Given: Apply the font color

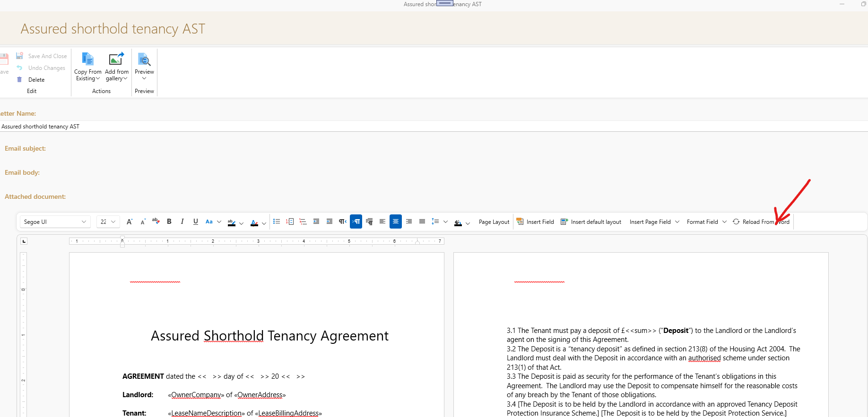Looking at the screenshot, I should click(254, 222).
